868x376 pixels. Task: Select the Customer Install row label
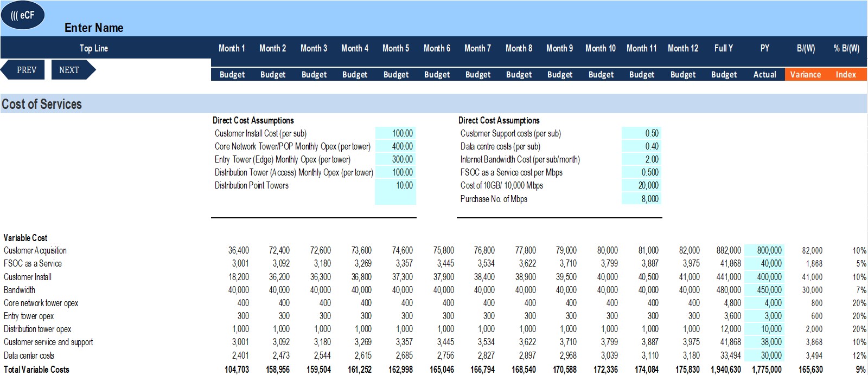[x=28, y=277]
